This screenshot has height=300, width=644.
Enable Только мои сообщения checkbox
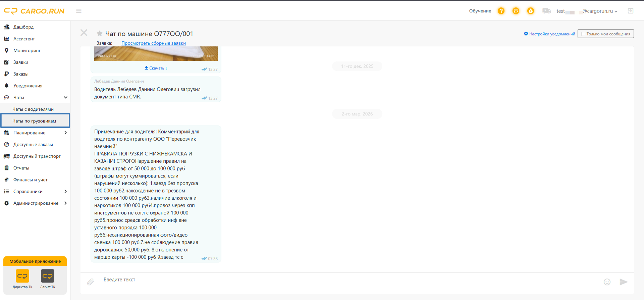pos(583,34)
